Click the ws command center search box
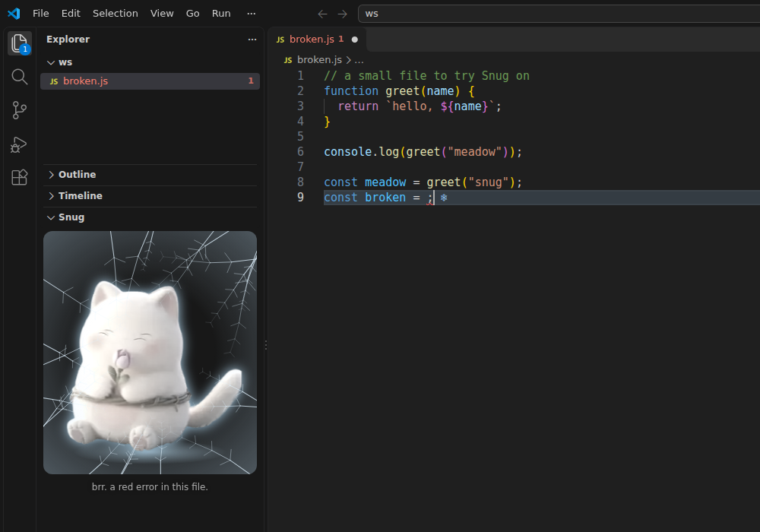 point(559,14)
